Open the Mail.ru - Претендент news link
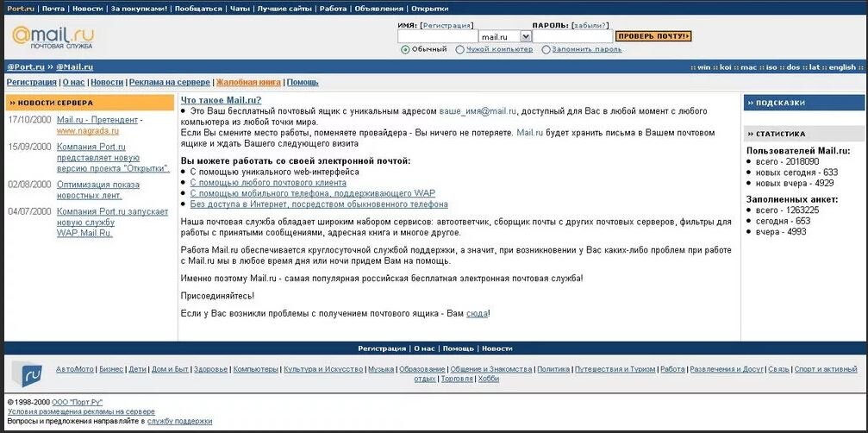 97,120
